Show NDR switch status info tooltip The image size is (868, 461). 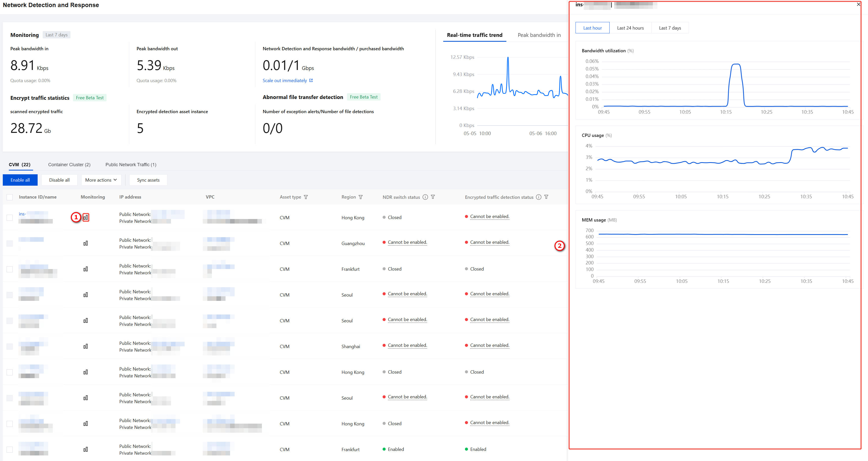tap(425, 197)
